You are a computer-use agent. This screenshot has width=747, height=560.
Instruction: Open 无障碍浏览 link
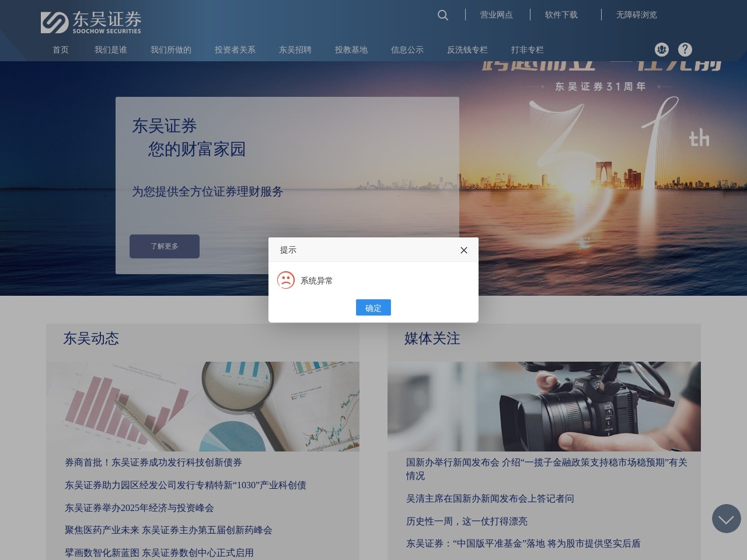tap(636, 15)
